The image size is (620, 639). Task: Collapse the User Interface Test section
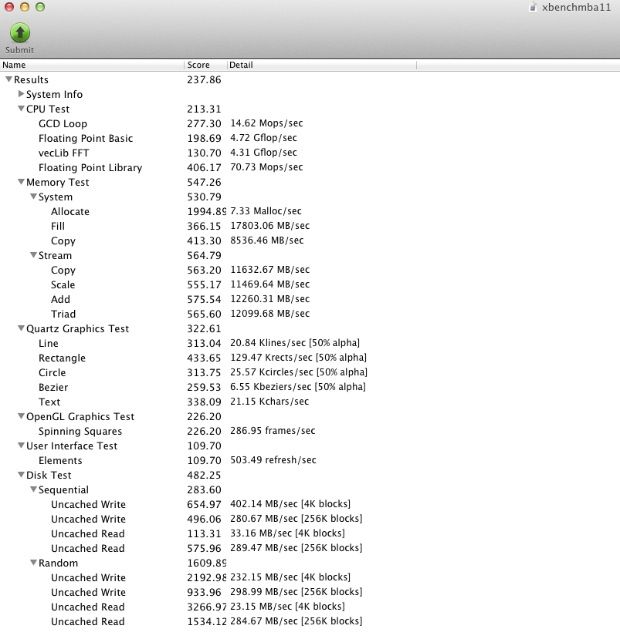coord(21,446)
